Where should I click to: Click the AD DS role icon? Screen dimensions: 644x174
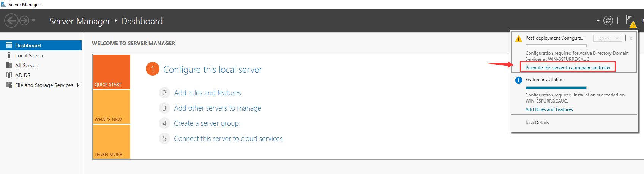[9, 75]
